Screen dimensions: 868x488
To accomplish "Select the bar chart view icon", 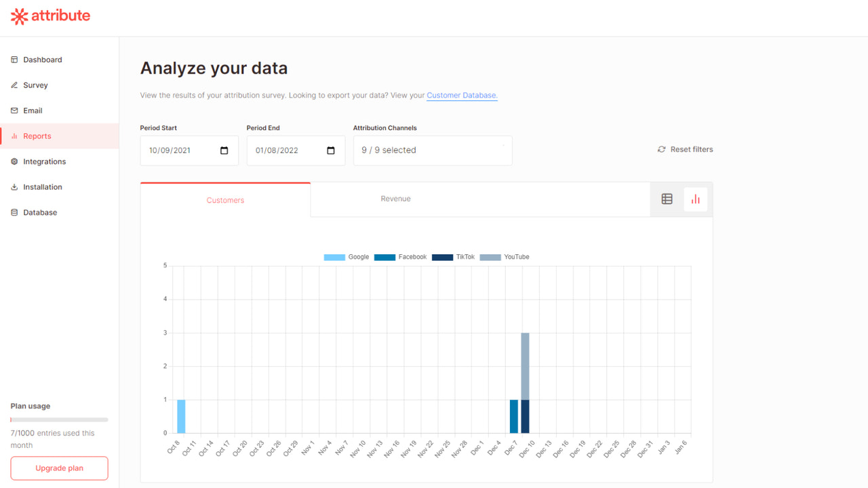I will (695, 199).
